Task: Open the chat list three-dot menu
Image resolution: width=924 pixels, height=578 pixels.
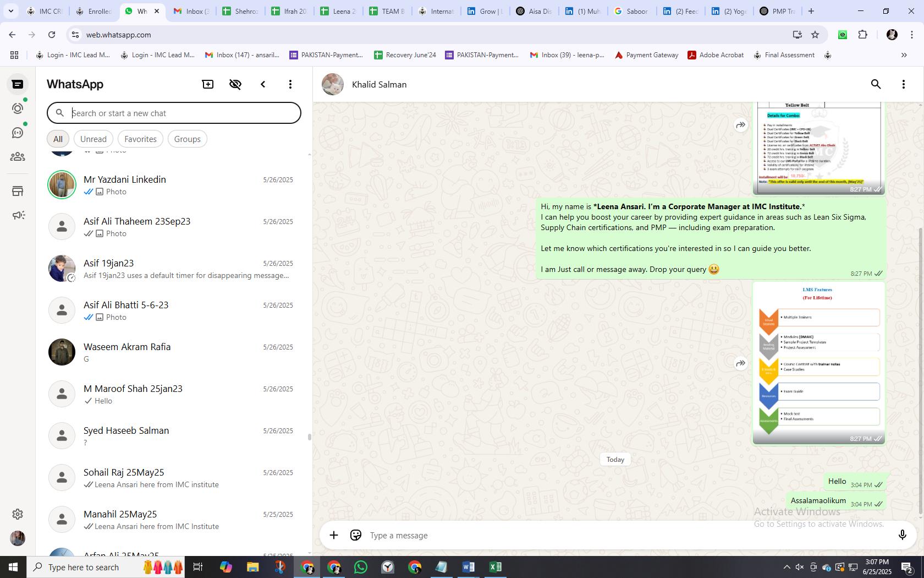Action: click(x=290, y=84)
